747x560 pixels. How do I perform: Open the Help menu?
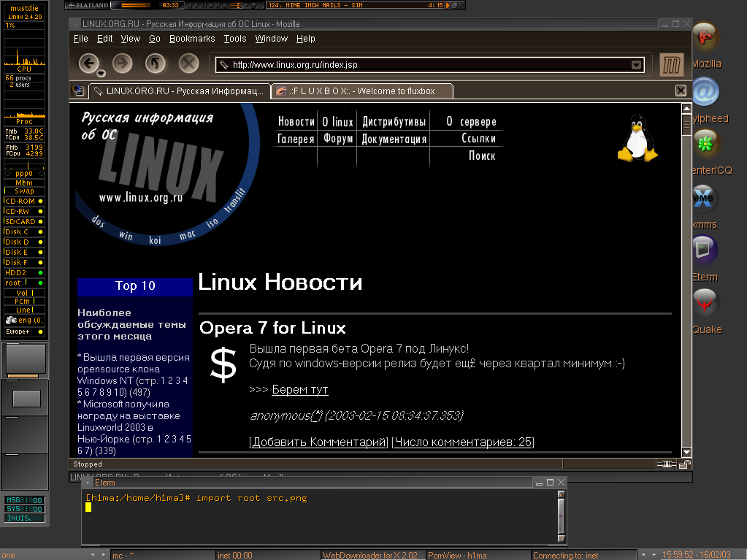pyautogui.click(x=305, y=39)
